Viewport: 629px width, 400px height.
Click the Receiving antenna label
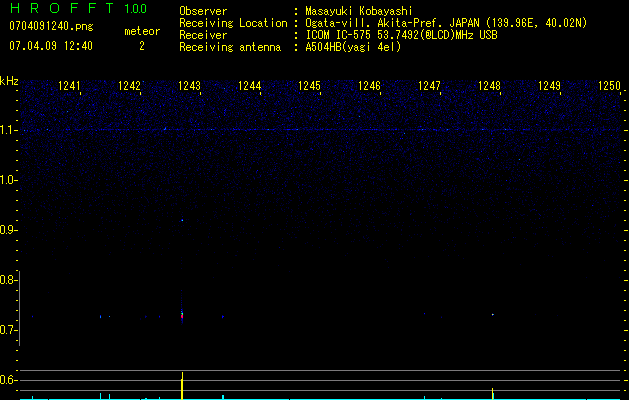[x=230, y=47]
